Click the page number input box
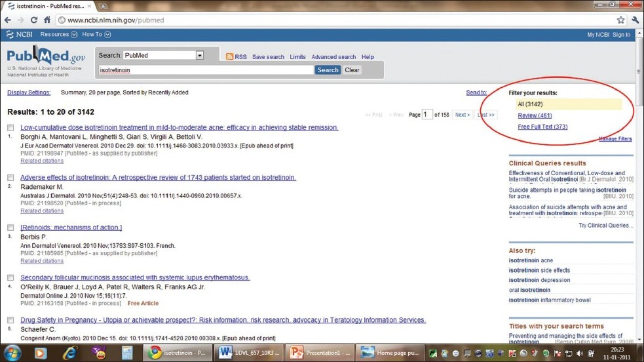 click(x=427, y=114)
